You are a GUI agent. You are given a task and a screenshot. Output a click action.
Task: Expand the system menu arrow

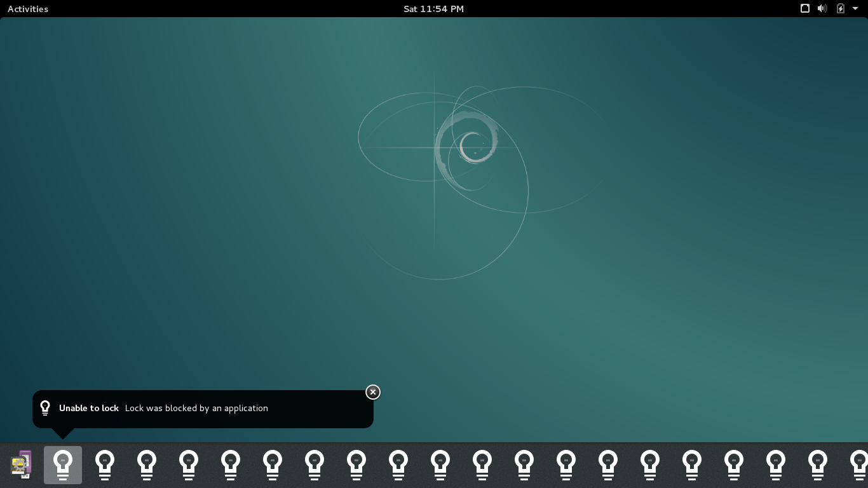coord(855,9)
